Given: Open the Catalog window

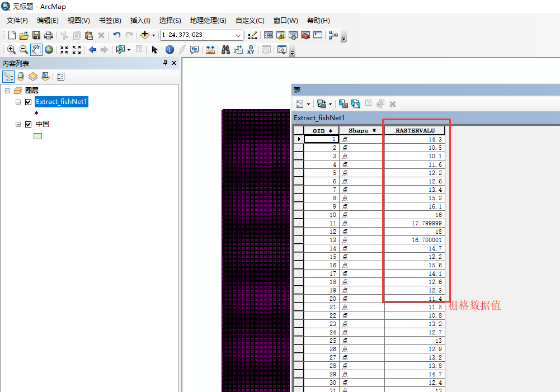Looking at the screenshot, I should click(281, 35).
